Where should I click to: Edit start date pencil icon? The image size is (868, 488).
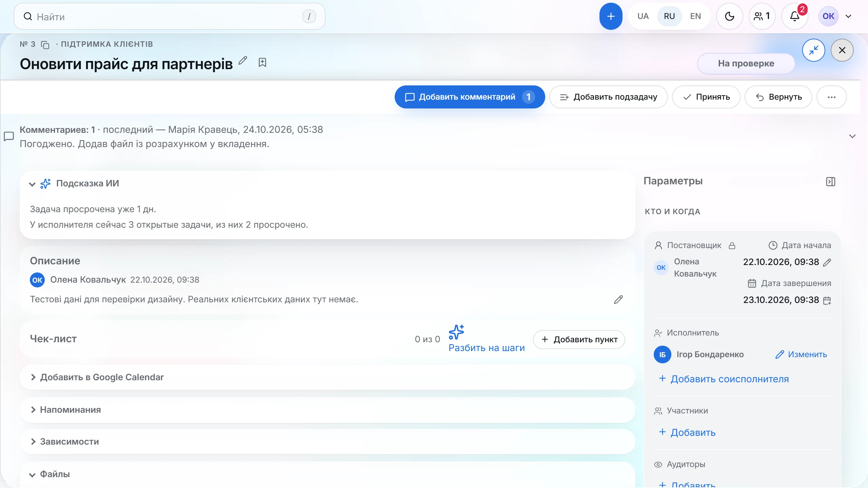tap(827, 262)
